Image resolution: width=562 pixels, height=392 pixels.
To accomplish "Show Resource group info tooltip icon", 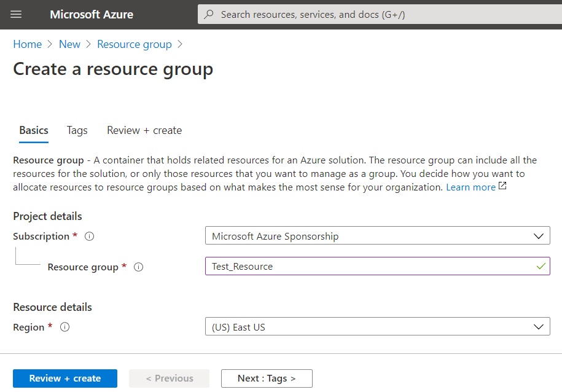I will point(138,267).
